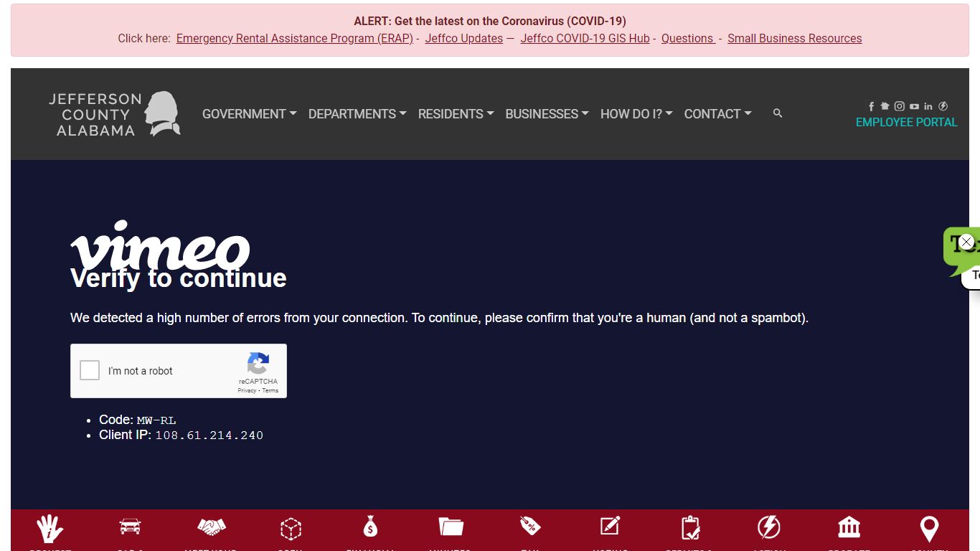
Task: Close the green chat bubble popup
Action: (x=966, y=242)
